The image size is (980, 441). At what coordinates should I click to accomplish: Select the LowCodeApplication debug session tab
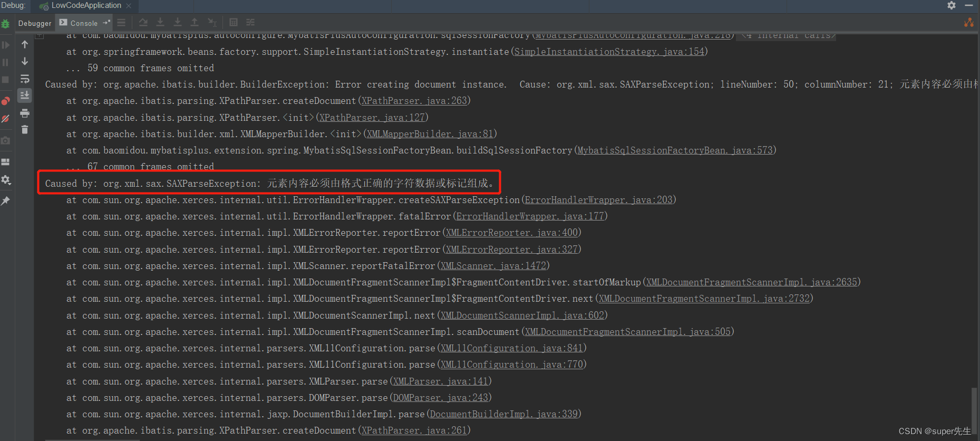coord(86,5)
